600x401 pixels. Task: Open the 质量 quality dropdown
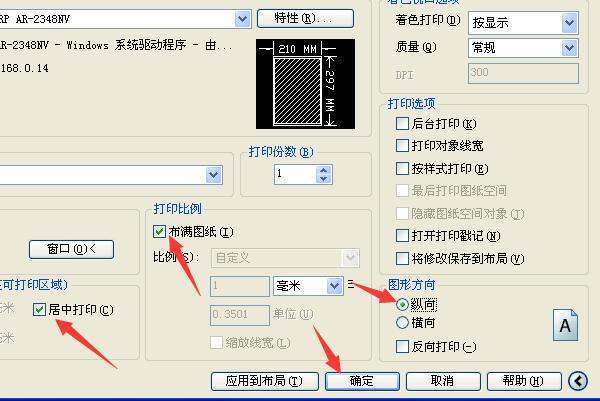569,47
